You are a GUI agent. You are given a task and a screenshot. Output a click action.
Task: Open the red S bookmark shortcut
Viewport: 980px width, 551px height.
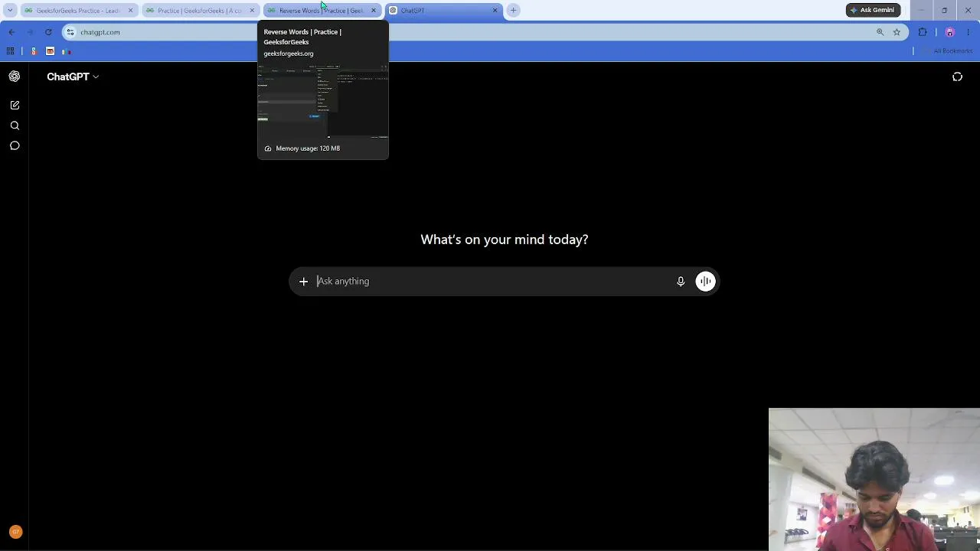34,51
